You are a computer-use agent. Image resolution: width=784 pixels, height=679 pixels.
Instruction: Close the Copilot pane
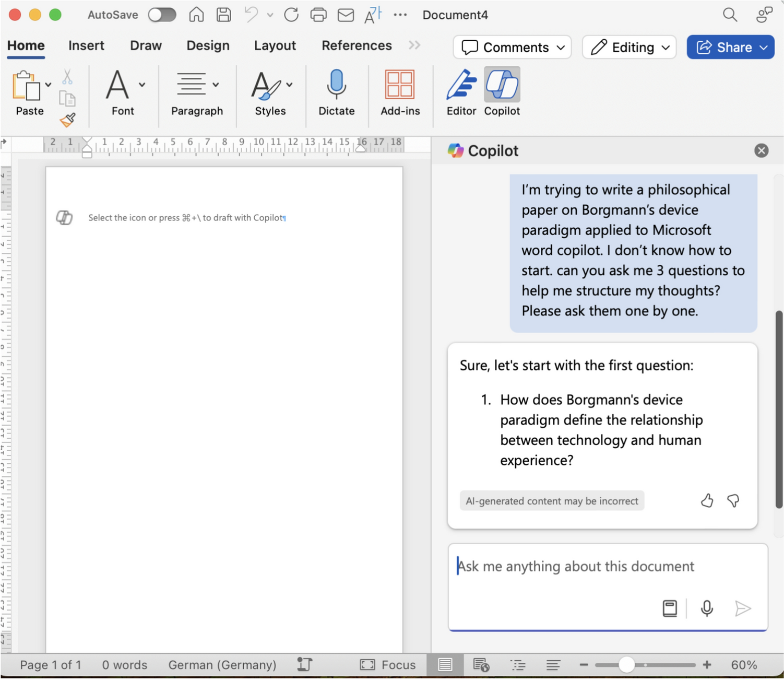pos(761,151)
